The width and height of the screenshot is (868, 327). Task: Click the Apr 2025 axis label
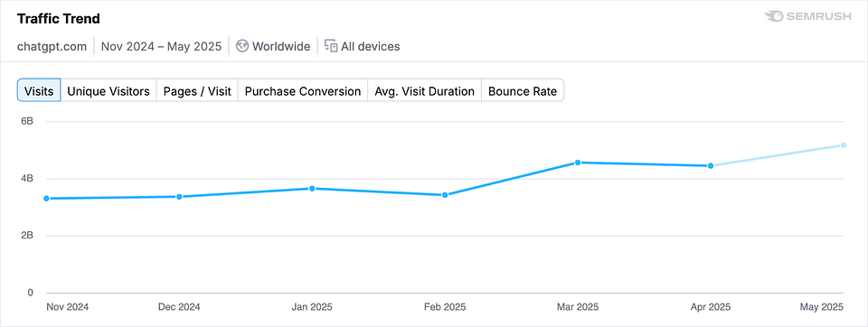tap(711, 306)
